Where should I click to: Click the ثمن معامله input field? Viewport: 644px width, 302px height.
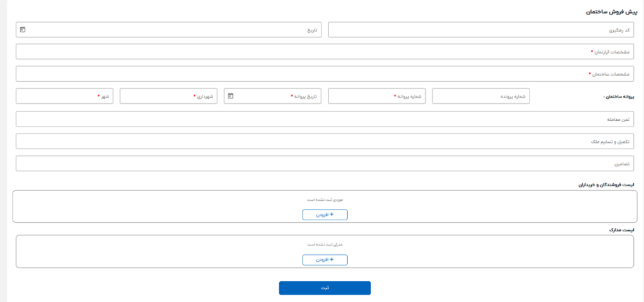point(325,119)
